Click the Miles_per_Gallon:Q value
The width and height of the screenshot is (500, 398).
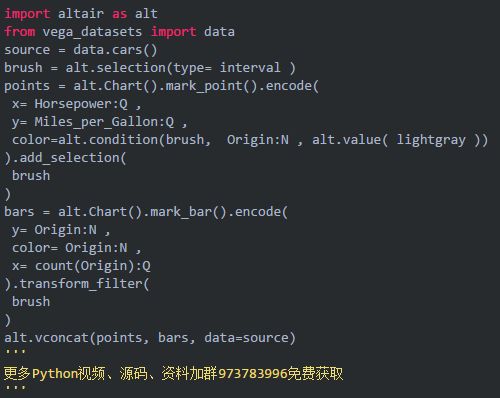pyautogui.click(x=104, y=122)
